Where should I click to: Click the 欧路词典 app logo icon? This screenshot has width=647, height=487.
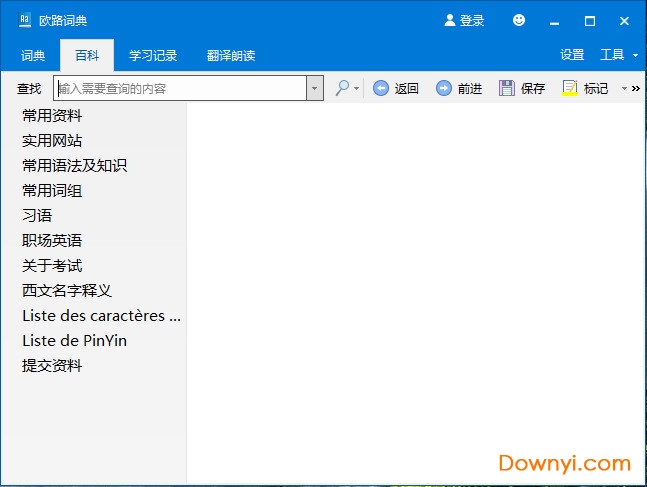click(x=25, y=20)
